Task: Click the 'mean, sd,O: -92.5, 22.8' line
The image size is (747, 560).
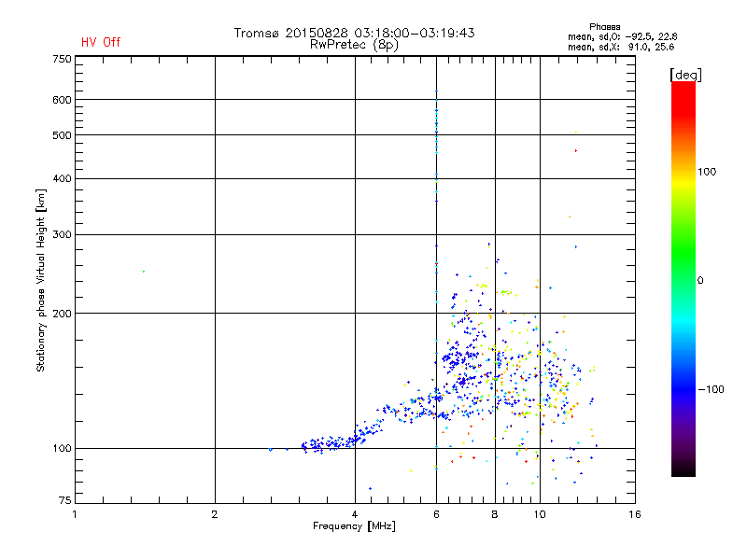Action: [622, 36]
